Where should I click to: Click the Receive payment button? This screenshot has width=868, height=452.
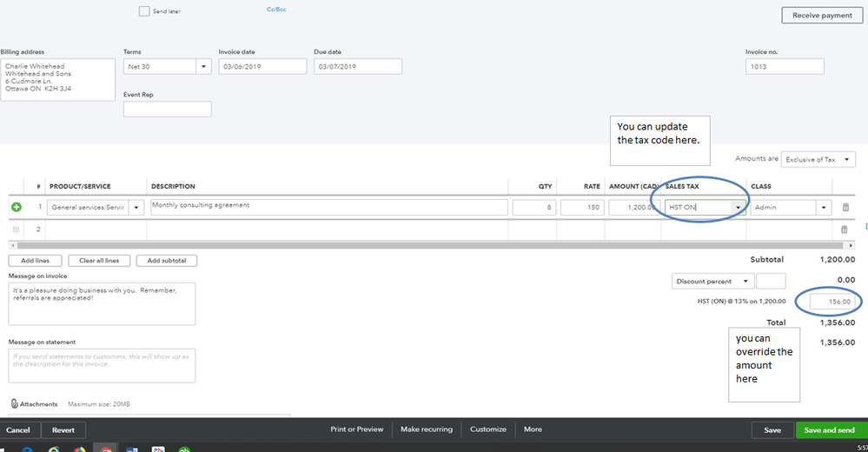822,16
